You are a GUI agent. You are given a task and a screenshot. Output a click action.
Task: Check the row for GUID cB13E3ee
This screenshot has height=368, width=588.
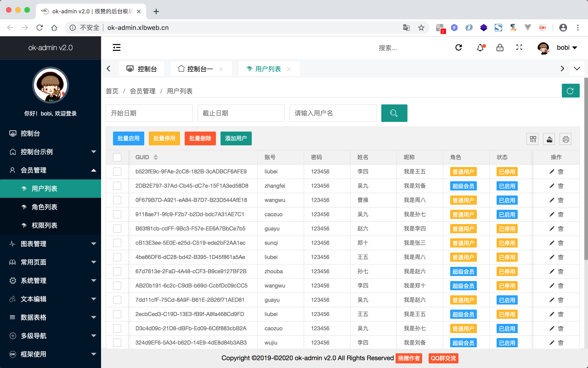pyautogui.click(x=117, y=243)
